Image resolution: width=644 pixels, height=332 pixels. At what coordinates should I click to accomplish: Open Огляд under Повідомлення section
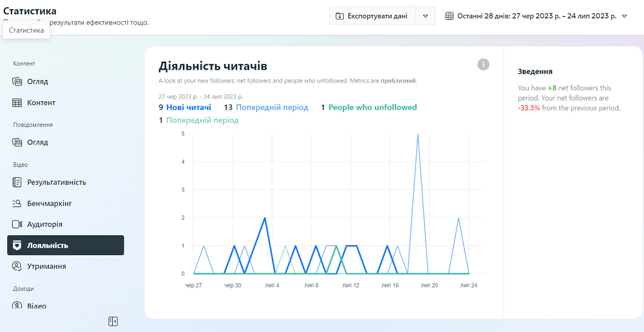(x=37, y=142)
